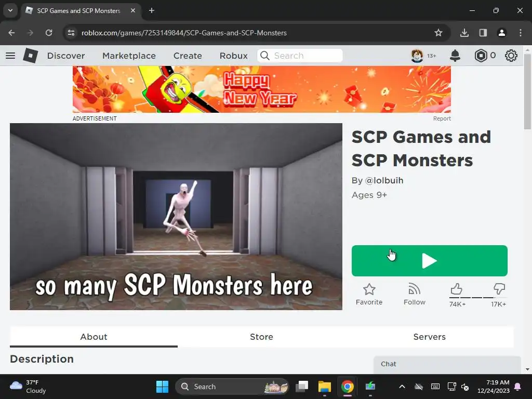This screenshot has width=532, height=399.
Task: Click the Happy New Year ad banner
Action: [262, 89]
